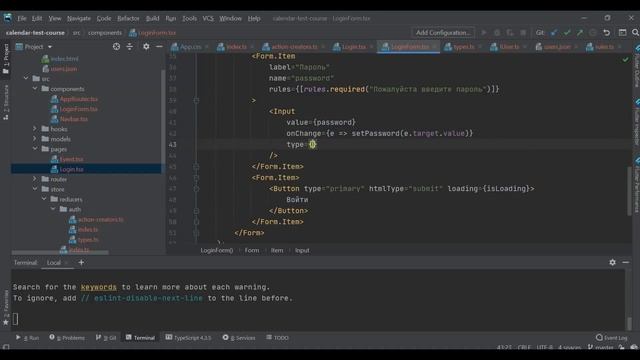Open the Event Log
Image resolution: width=640 pixels, height=360 pixels.
[611, 338]
